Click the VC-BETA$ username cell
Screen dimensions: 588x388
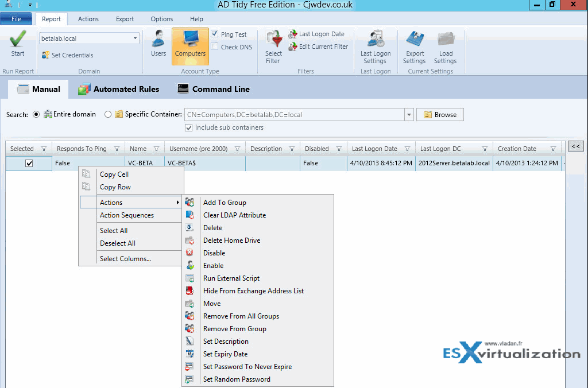[205, 163]
